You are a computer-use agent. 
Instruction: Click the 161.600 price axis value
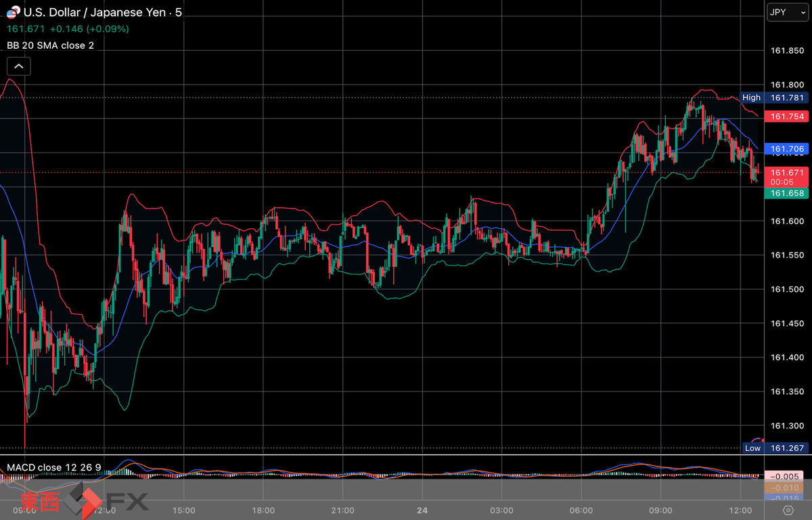pos(788,221)
